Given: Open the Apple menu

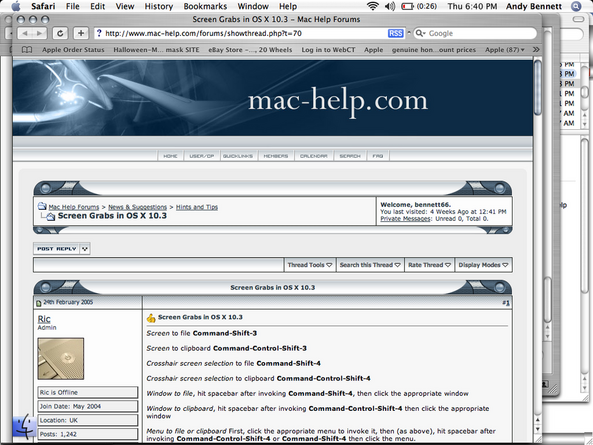Looking at the screenshot, I should click(16, 6).
